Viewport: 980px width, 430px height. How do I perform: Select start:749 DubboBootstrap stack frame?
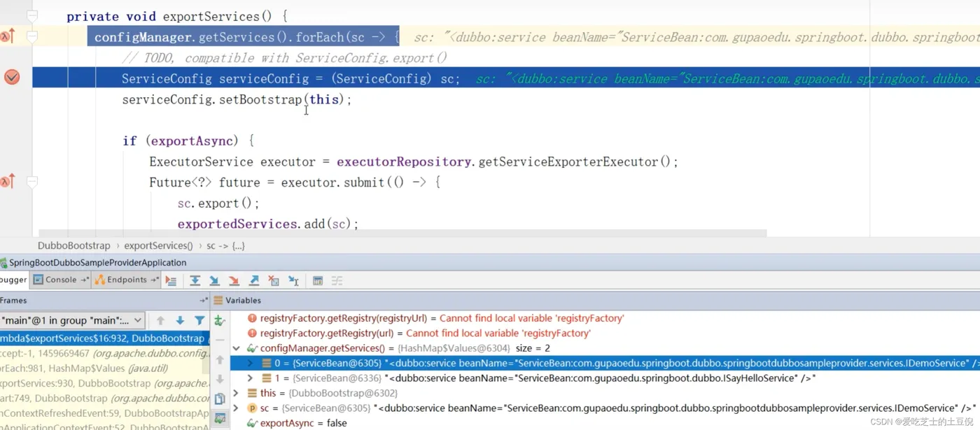tap(105, 399)
